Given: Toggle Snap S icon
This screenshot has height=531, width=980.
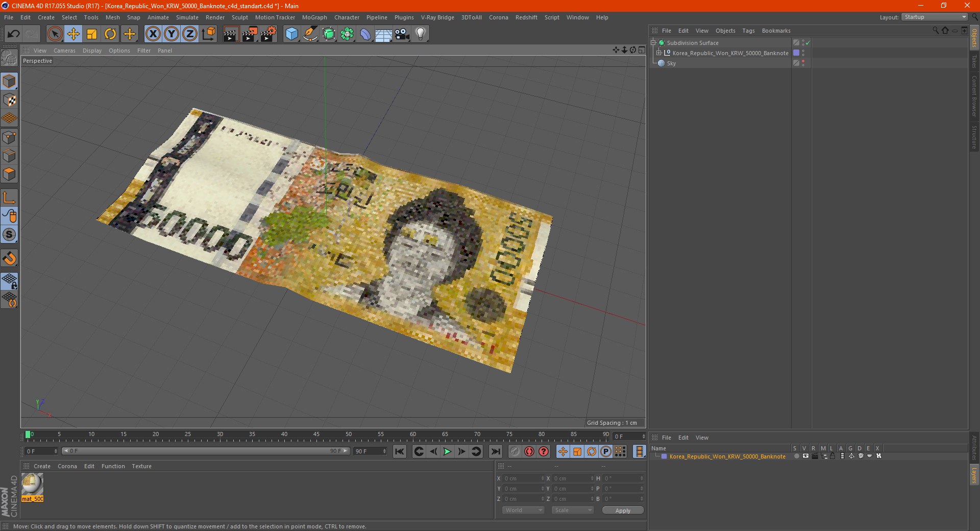Looking at the screenshot, I should 9,235.
